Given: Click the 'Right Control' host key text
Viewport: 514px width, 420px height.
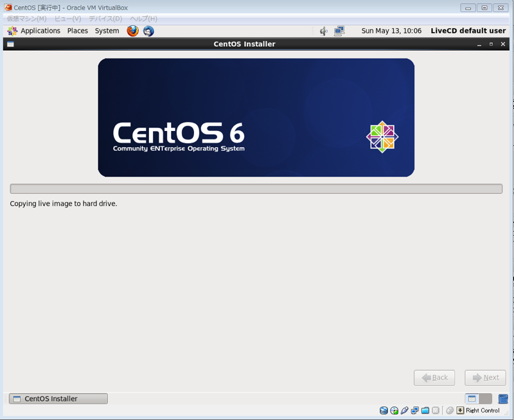Looking at the screenshot, I should (483, 410).
